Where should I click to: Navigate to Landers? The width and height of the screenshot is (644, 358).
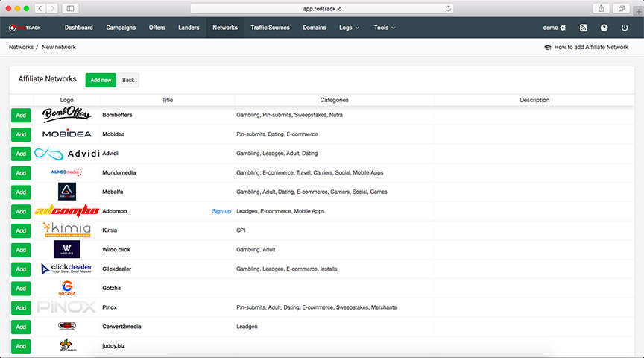coord(189,28)
